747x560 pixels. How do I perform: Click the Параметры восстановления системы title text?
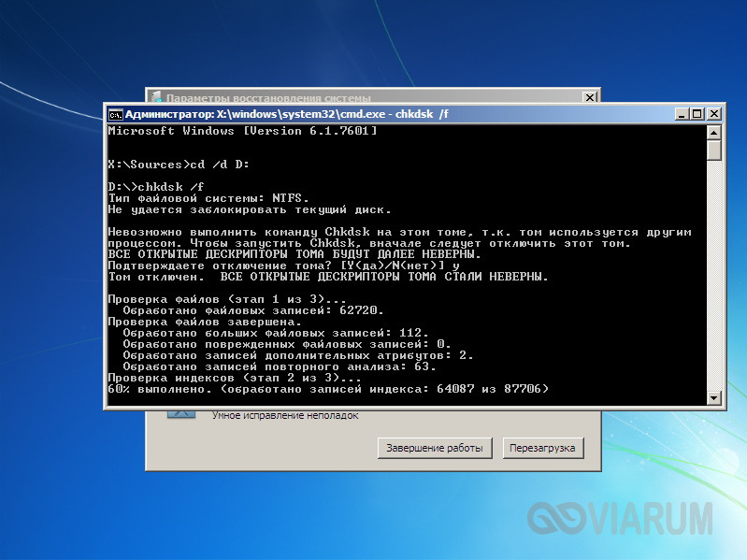coord(268,98)
